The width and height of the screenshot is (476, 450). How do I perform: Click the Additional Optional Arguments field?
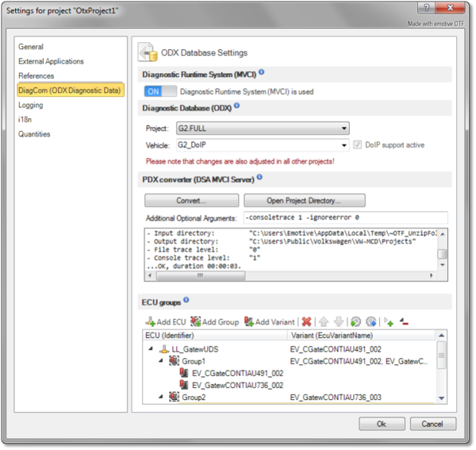click(344, 217)
